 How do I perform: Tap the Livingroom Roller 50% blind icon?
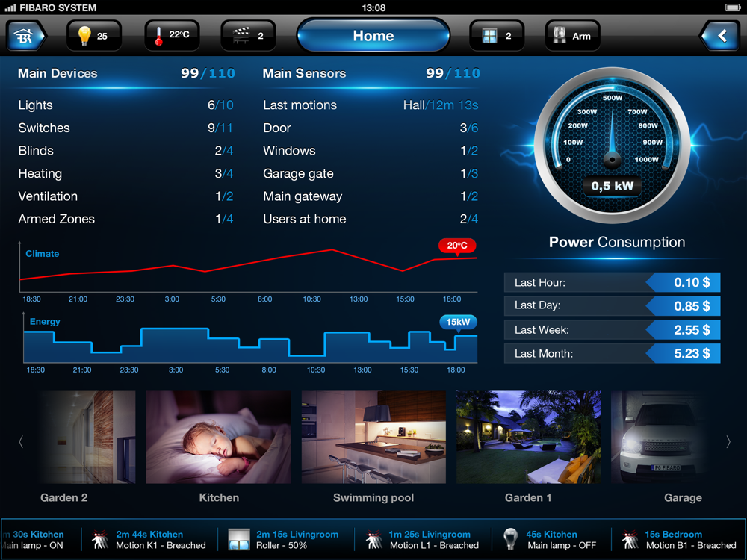238,540
